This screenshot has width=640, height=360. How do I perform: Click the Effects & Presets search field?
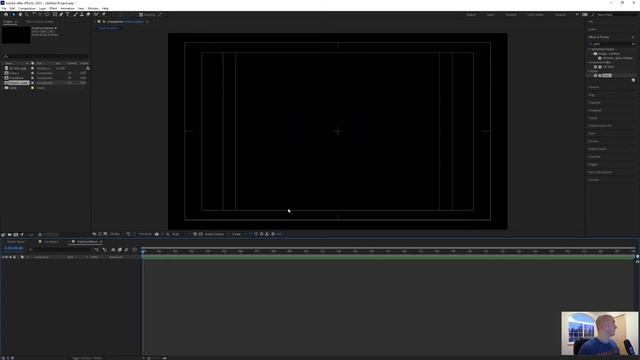(x=610, y=44)
